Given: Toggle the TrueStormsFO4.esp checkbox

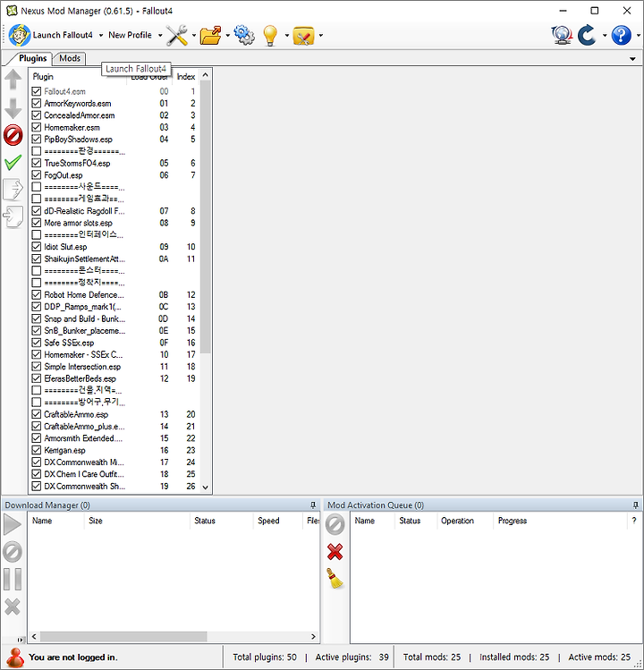Looking at the screenshot, I should coord(37,163).
